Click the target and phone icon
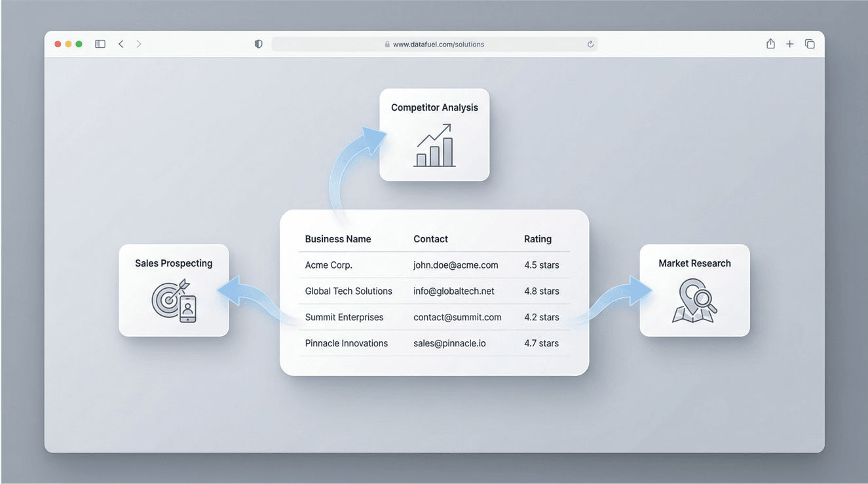This screenshot has width=868, height=484. (174, 301)
